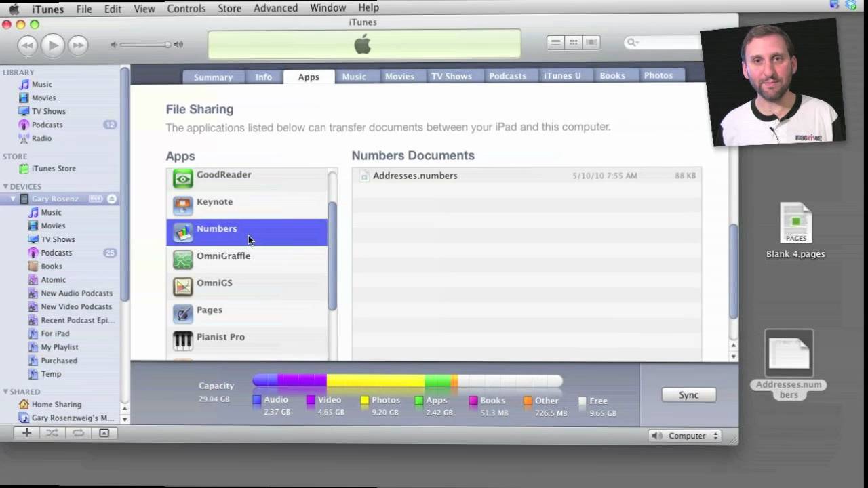Open the Store menu
Image resolution: width=868 pixels, height=488 pixels.
click(x=229, y=8)
